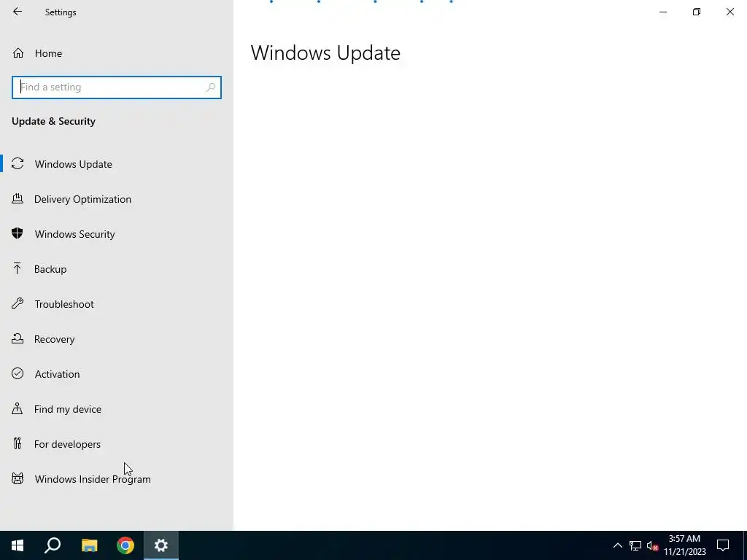The height and width of the screenshot is (560, 747).
Task: Click the Windows Insider cat icon
Action: (x=18, y=478)
